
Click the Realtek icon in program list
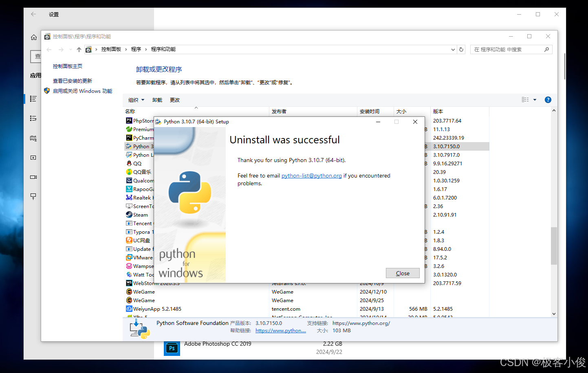pyautogui.click(x=129, y=197)
